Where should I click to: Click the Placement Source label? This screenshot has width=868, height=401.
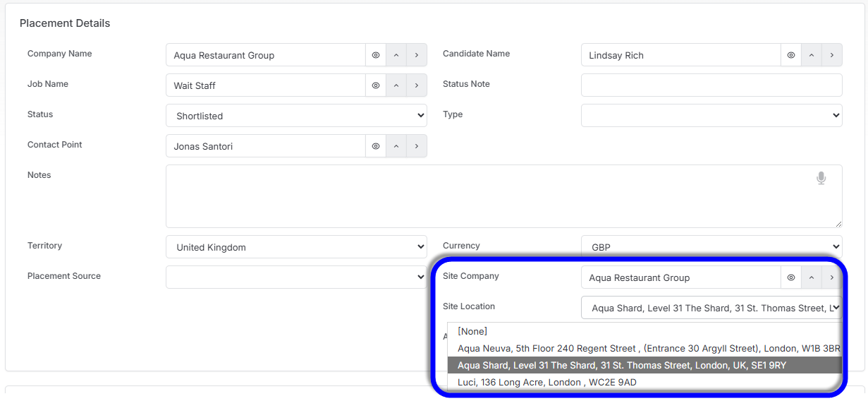point(64,276)
